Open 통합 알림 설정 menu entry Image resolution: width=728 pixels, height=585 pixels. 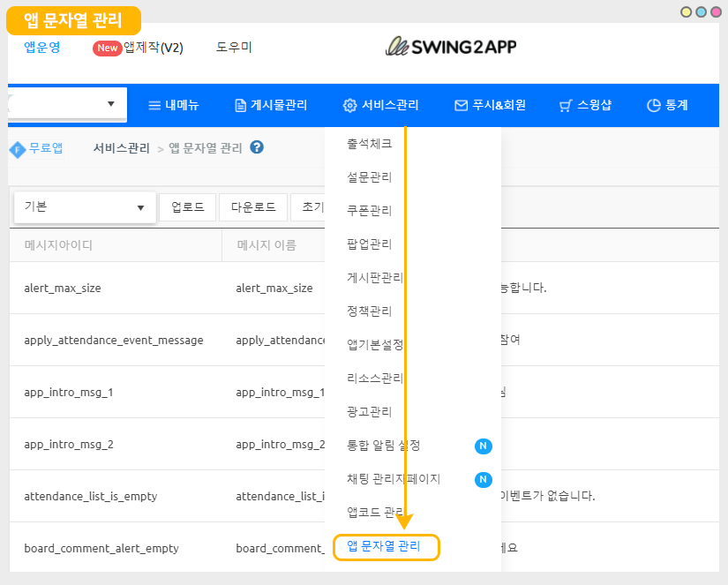(x=384, y=446)
